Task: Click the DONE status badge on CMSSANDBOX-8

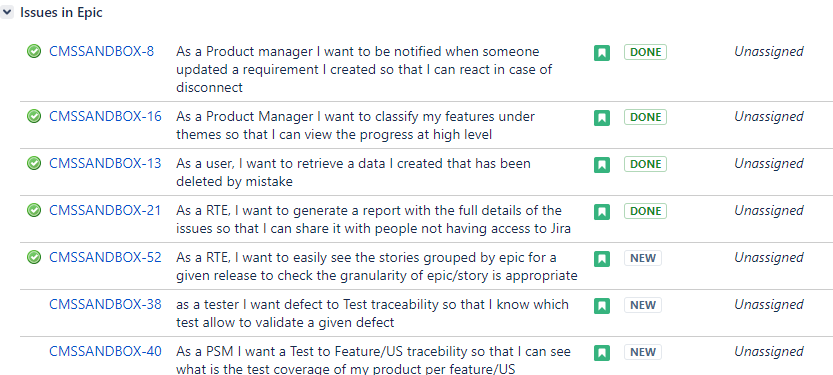Action: coord(645,52)
